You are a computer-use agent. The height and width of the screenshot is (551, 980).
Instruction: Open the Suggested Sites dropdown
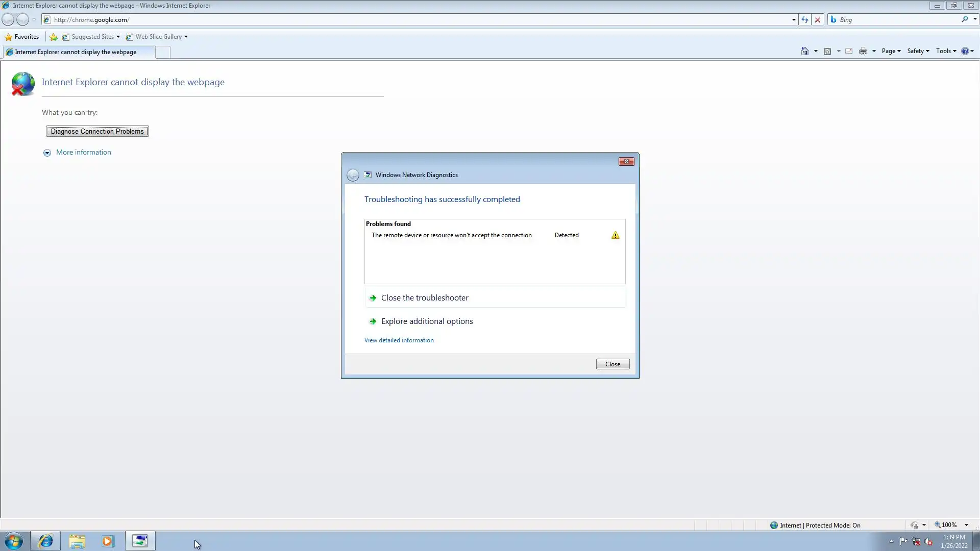118,37
